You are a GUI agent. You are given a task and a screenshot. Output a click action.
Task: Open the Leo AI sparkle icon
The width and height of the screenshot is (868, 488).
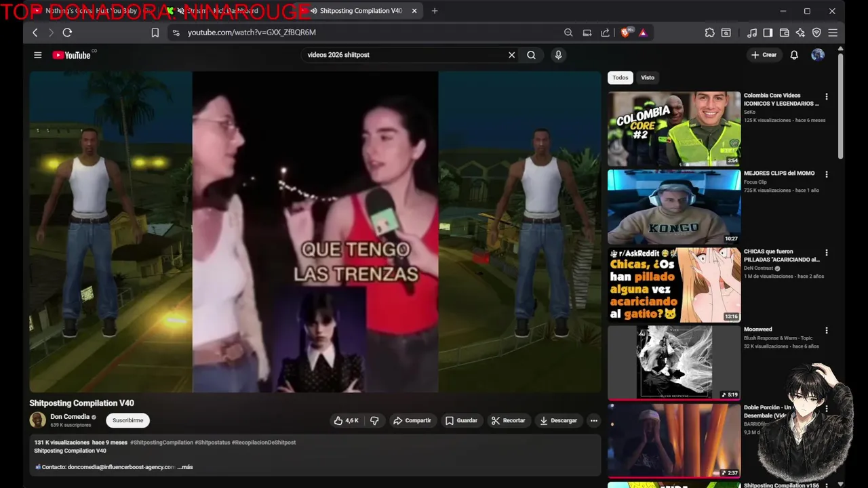click(x=800, y=33)
